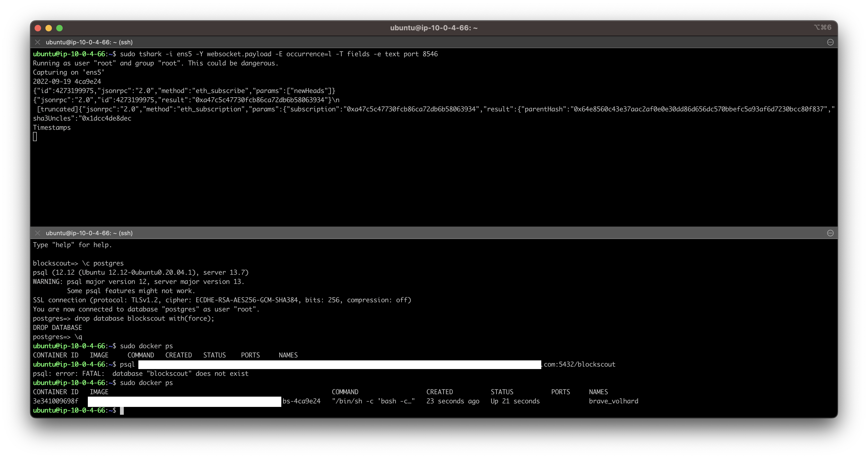Close the bottom ssh pane
The image size is (868, 458).
click(38, 233)
